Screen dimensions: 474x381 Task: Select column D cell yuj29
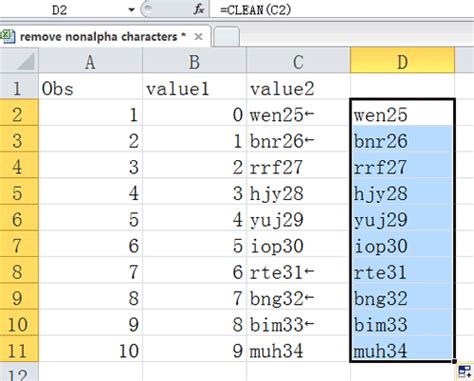402,218
